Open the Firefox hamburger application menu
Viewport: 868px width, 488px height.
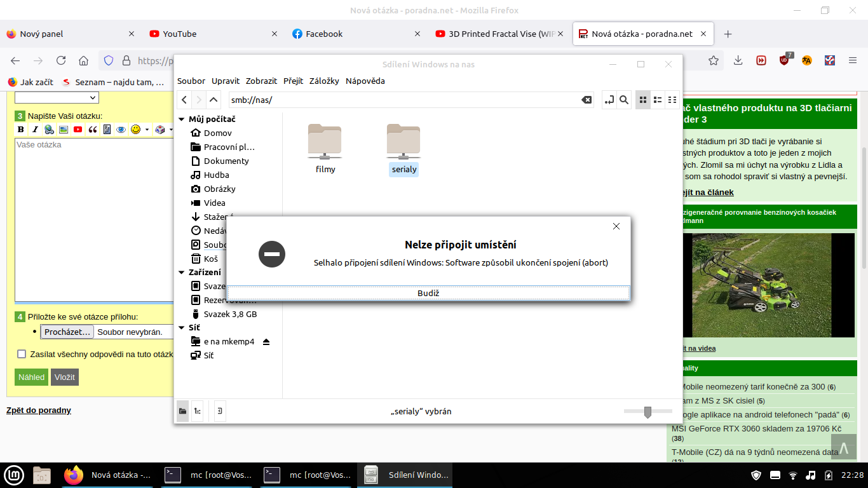pyautogui.click(x=853, y=60)
